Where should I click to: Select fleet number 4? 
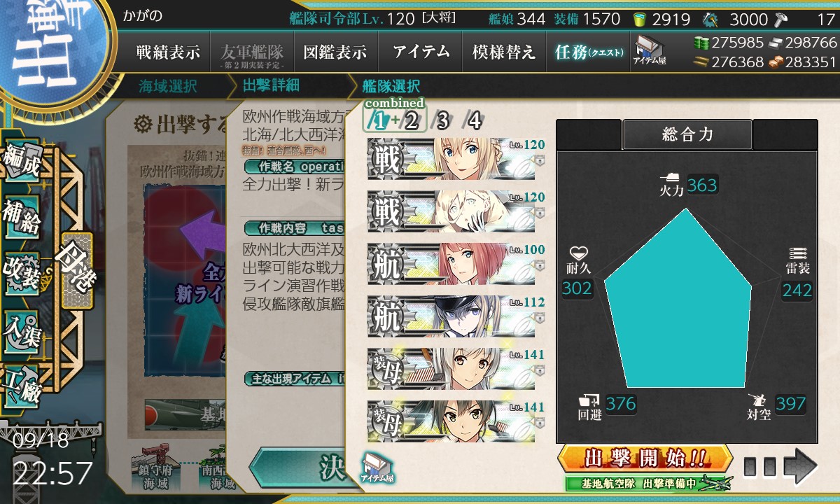click(x=475, y=121)
